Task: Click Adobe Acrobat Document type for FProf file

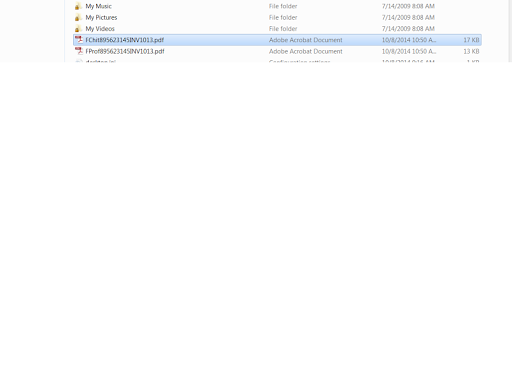Action: tap(306, 51)
